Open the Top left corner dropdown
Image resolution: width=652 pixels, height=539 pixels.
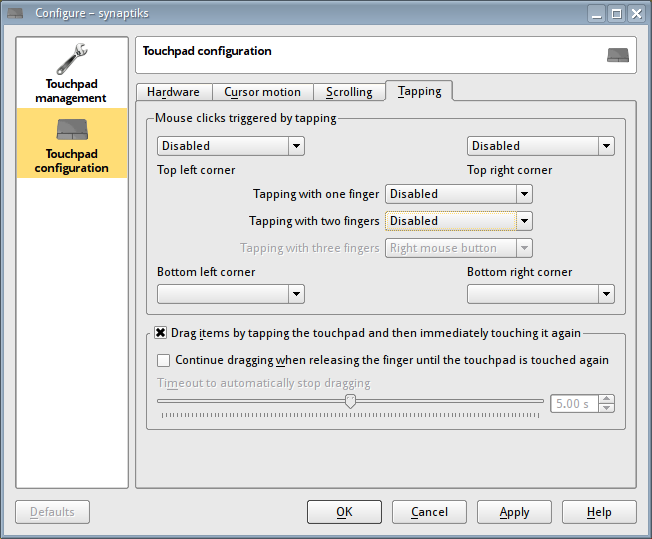(231, 146)
